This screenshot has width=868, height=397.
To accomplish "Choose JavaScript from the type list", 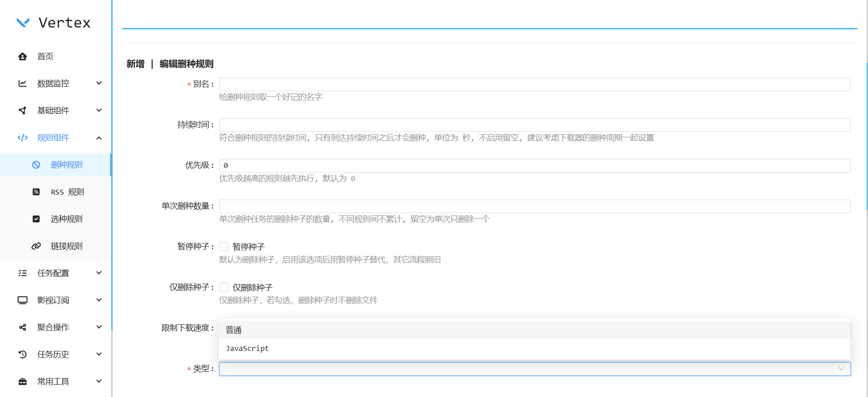I will pos(247,349).
